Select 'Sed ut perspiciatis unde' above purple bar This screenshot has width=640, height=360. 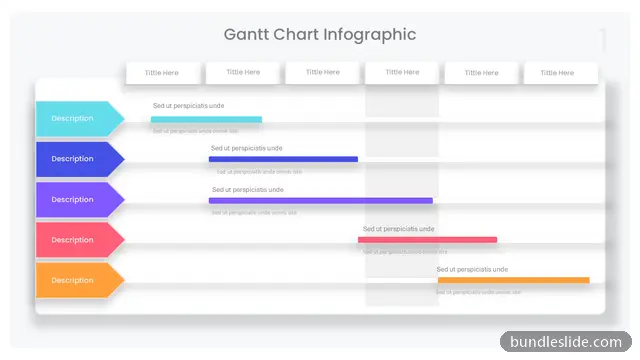248,190
